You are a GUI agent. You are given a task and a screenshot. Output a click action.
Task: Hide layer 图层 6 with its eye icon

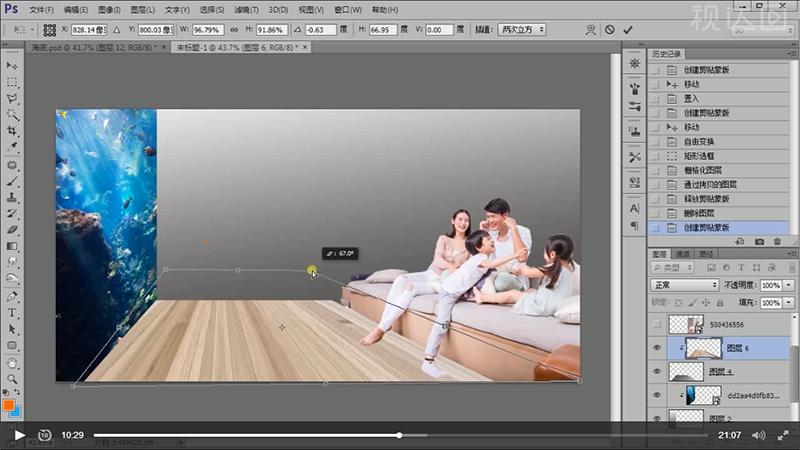pos(657,346)
